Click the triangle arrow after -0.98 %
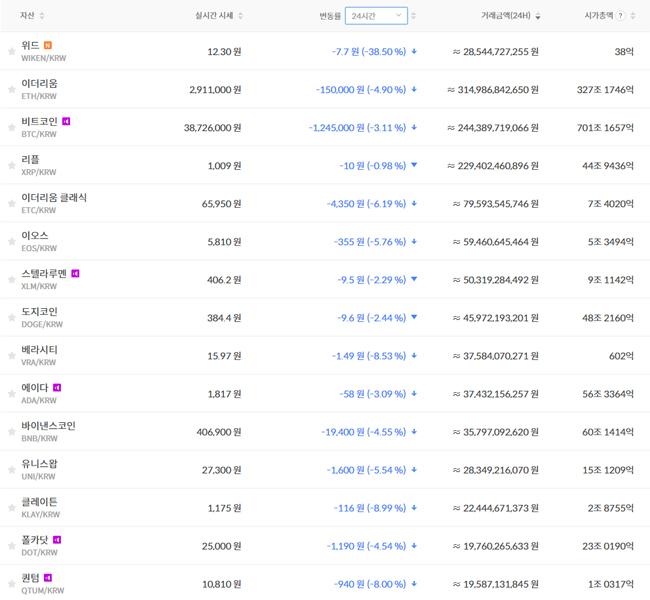 tap(414, 165)
